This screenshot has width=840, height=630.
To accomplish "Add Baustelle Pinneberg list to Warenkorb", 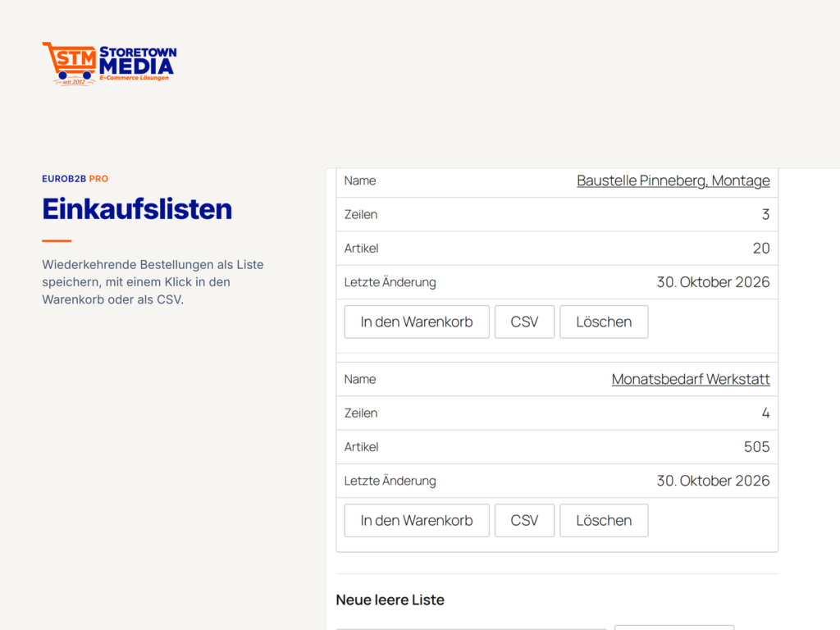I will (417, 322).
